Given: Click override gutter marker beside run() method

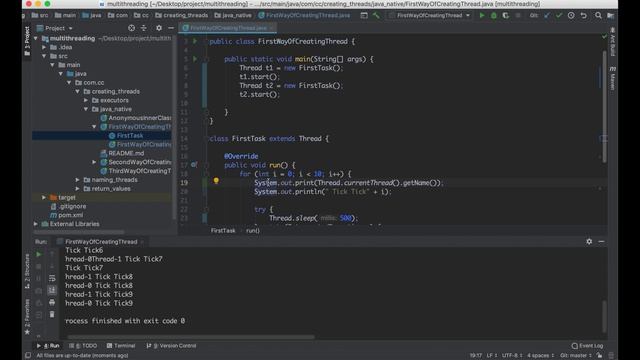Looking at the screenshot, I should point(194,165).
